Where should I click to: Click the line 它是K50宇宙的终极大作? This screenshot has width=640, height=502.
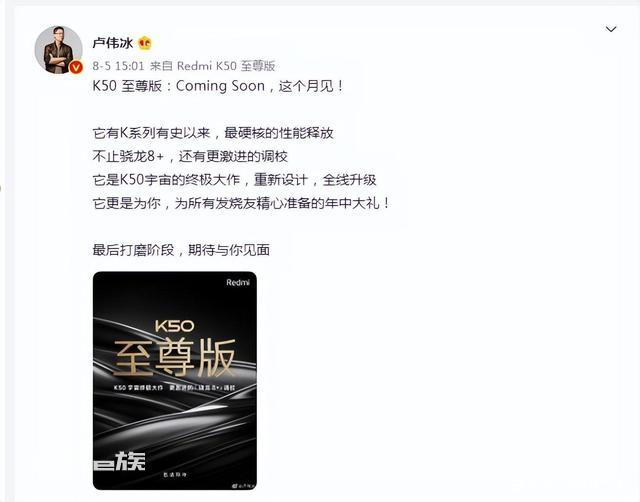[x=234, y=180]
